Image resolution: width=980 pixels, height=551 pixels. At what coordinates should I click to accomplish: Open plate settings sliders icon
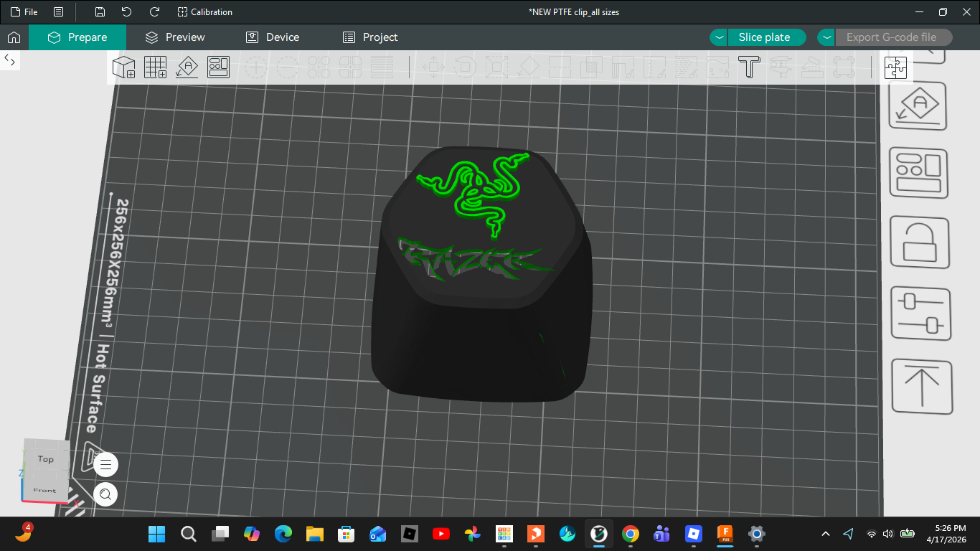[921, 313]
